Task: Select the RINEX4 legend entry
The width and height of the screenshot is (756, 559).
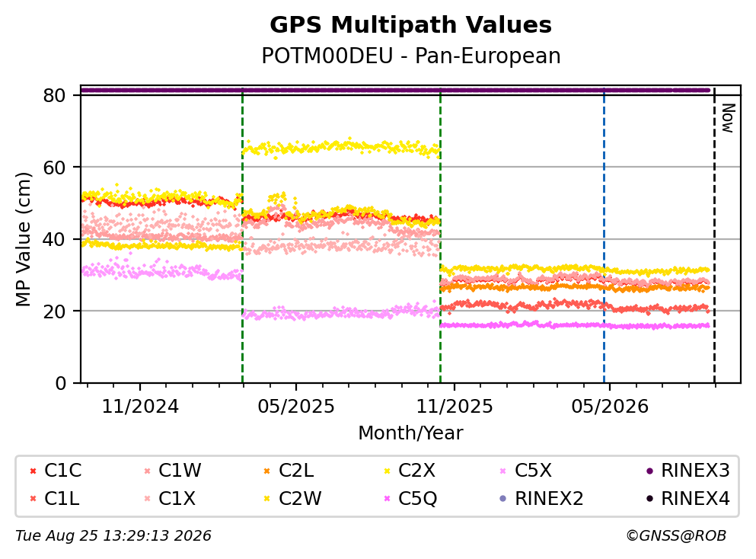Action: (x=688, y=499)
